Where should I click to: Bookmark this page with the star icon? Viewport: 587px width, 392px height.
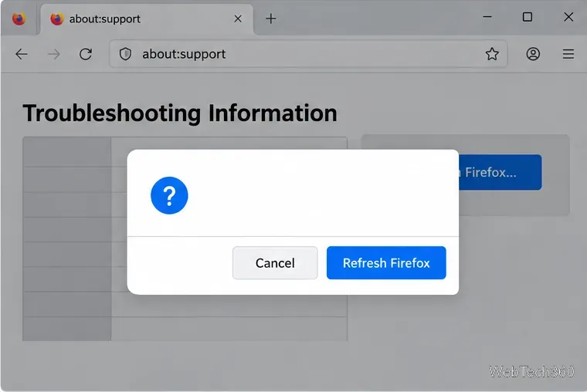pyautogui.click(x=492, y=54)
